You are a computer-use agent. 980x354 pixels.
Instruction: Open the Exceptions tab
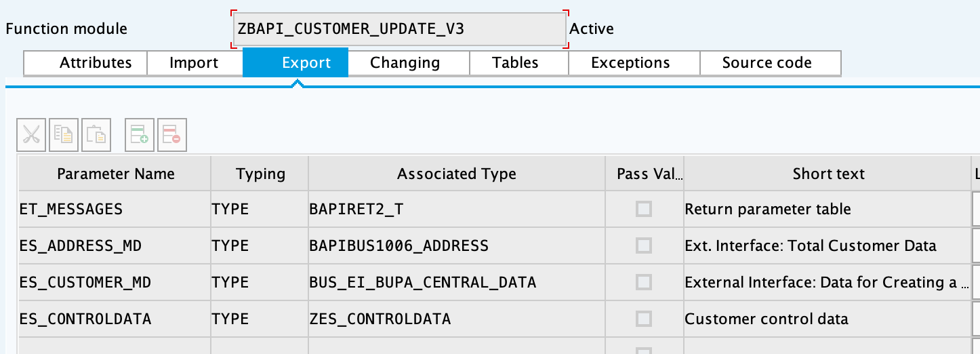630,63
